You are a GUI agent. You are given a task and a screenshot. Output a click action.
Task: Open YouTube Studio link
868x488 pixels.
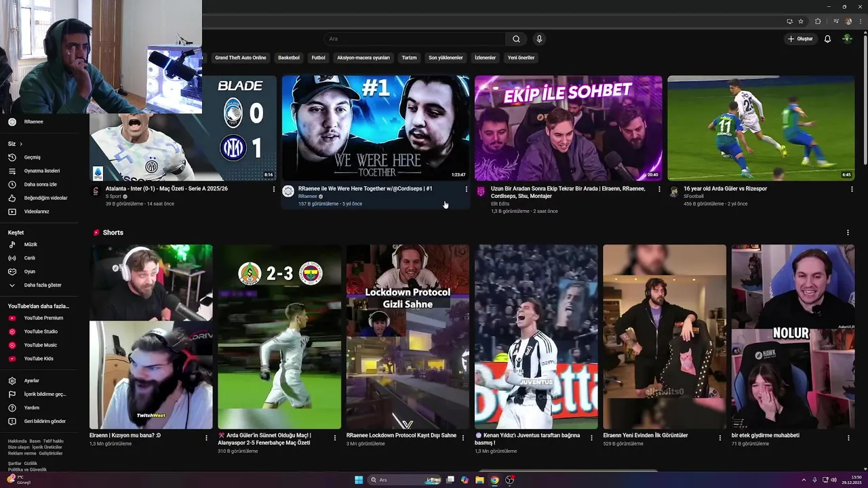[39, 331]
